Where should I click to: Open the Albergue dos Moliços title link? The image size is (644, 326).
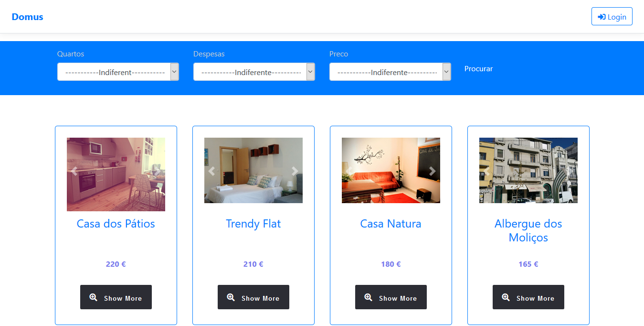(528, 230)
